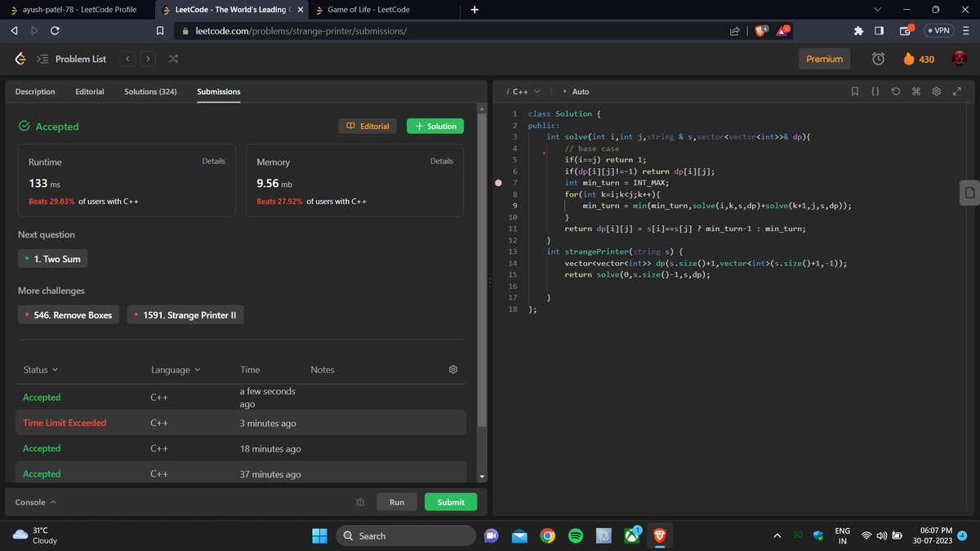
Task: Click the green Solution button
Action: click(x=435, y=127)
